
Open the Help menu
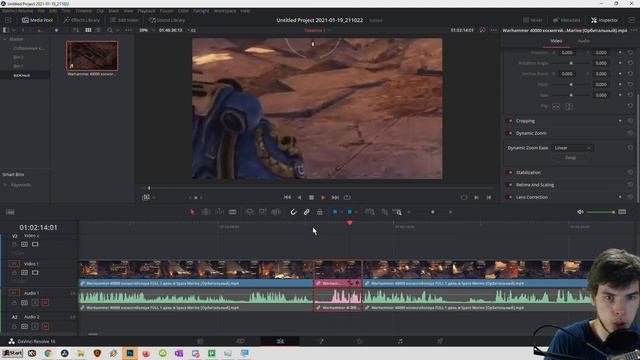pos(245,11)
